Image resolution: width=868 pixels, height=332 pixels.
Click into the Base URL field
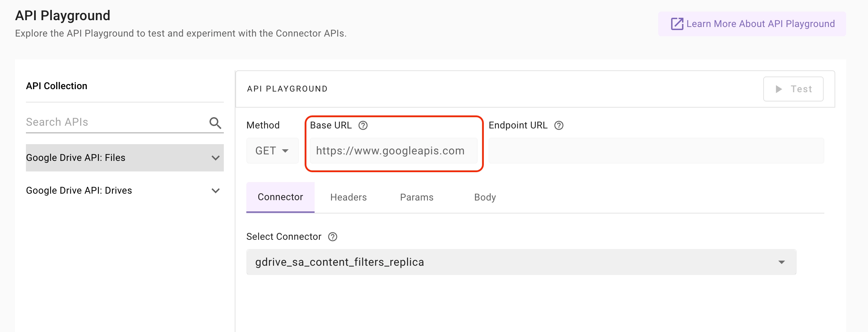click(x=393, y=151)
